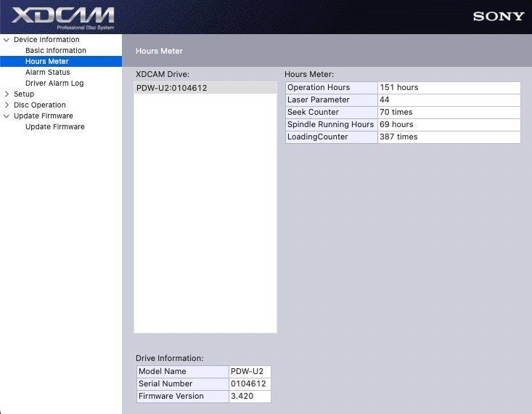532x414 pixels.
Task: Select the Seek Counter value 70 times
Action: pyautogui.click(x=396, y=113)
